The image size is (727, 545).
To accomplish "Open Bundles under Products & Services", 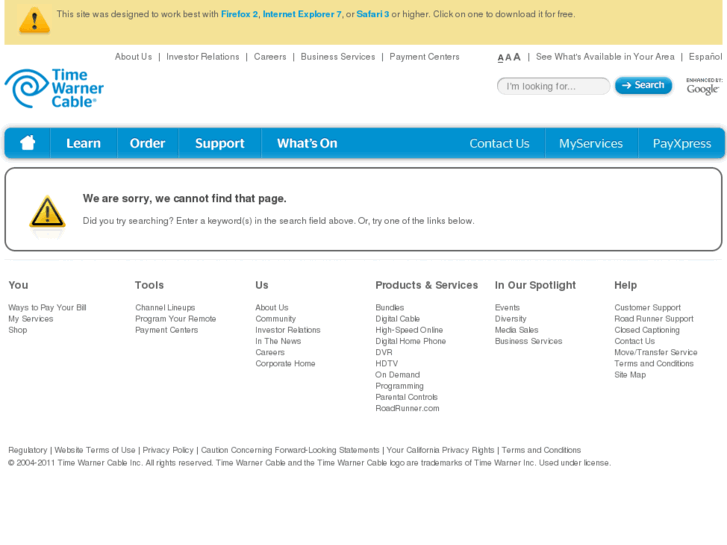I will pos(389,308).
